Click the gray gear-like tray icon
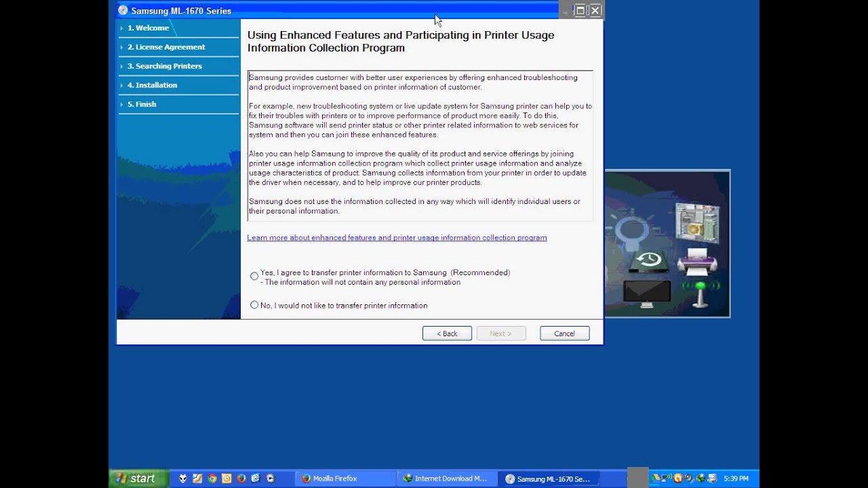The width and height of the screenshot is (868, 488). (689, 478)
